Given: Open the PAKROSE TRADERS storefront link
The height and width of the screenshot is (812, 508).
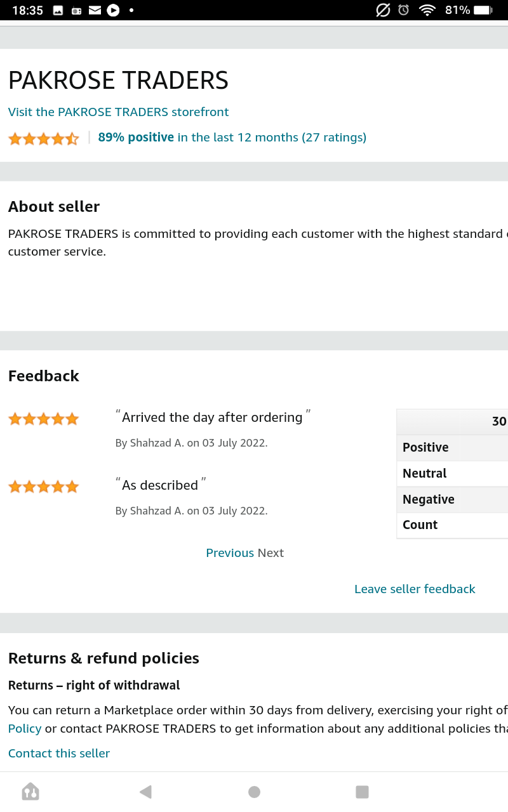Looking at the screenshot, I should click(118, 112).
